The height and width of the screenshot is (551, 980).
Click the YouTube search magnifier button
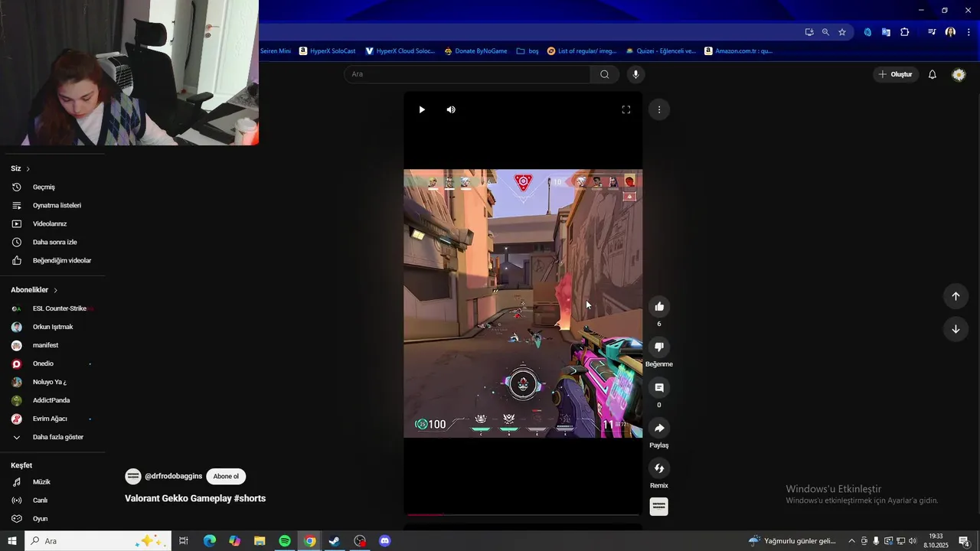pyautogui.click(x=605, y=74)
